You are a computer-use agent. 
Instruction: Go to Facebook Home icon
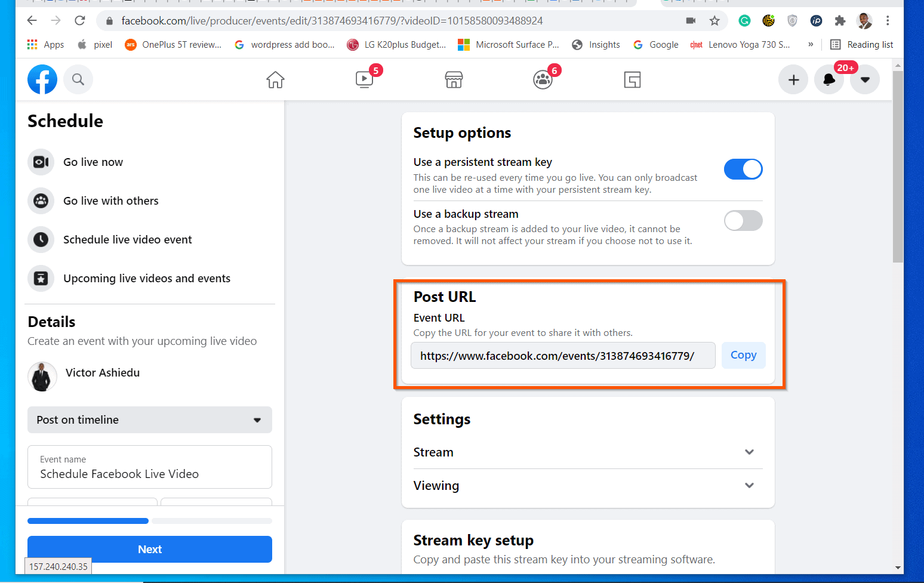[275, 79]
